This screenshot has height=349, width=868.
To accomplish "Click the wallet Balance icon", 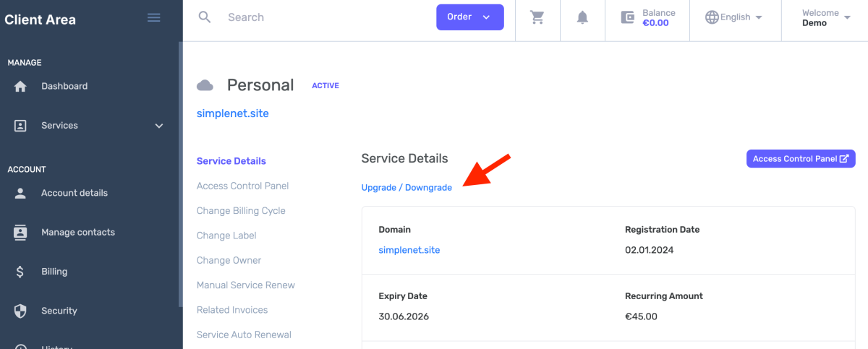I will click(628, 17).
